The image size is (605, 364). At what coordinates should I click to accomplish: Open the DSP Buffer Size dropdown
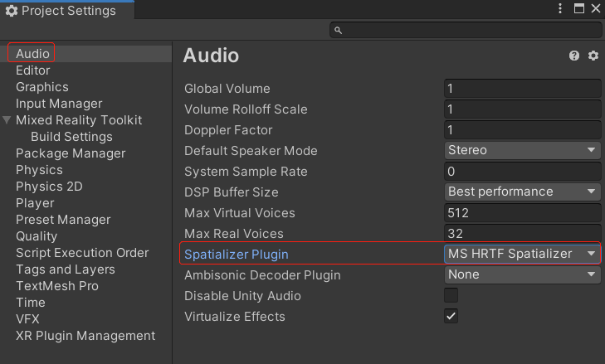522,192
